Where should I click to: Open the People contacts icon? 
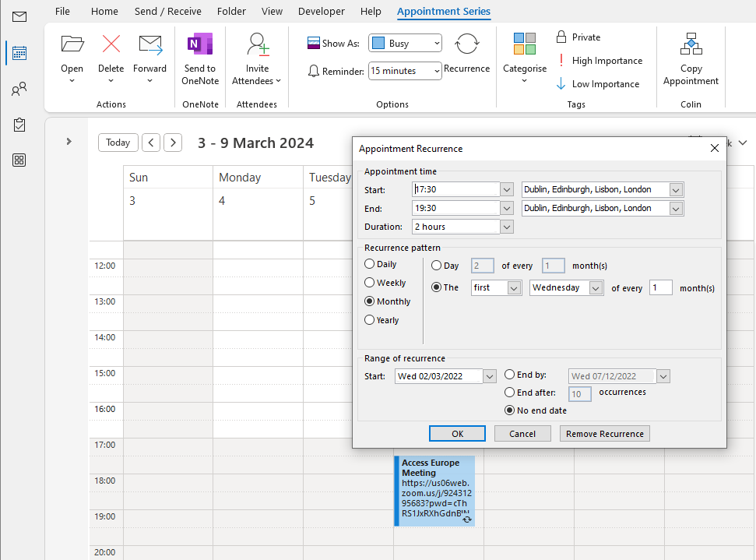[19, 89]
